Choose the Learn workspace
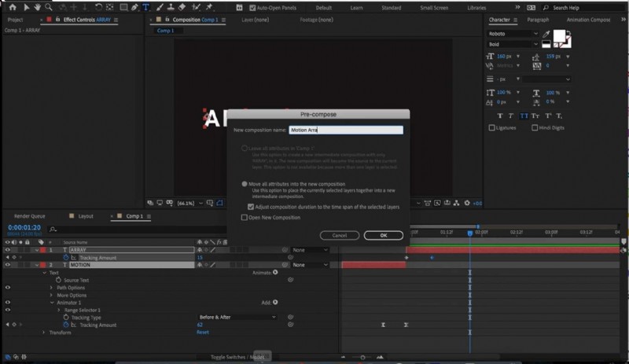Screen dimensions: 629x364 (356, 8)
